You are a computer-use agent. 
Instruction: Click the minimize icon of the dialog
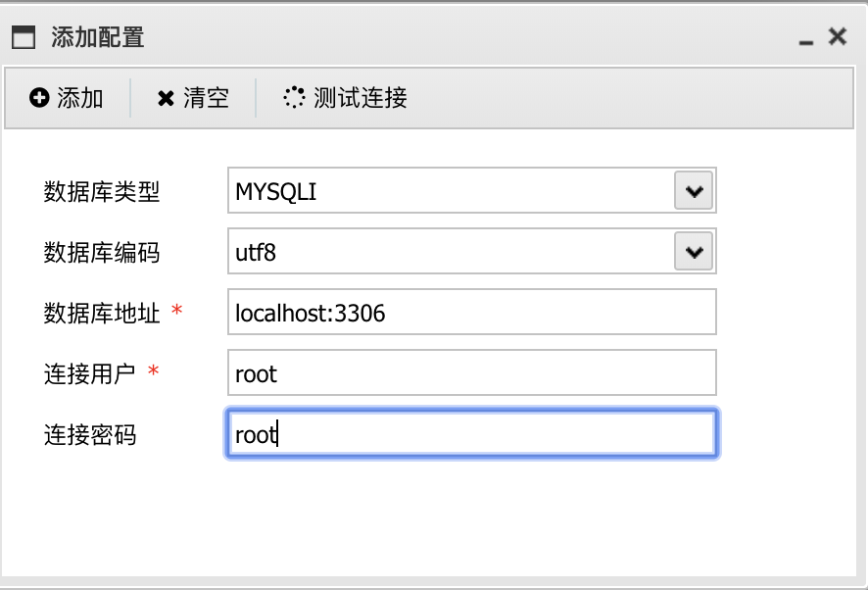(805, 43)
